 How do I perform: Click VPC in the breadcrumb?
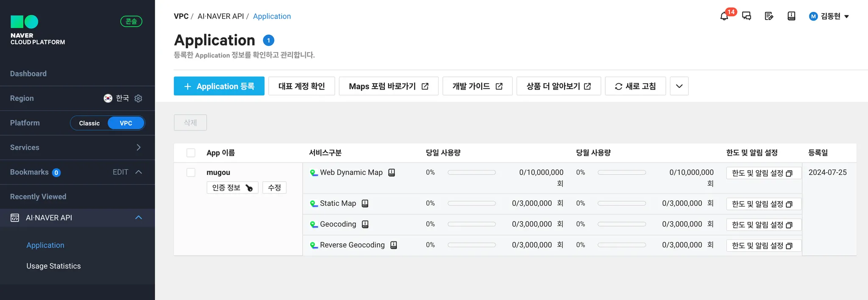pos(181,16)
